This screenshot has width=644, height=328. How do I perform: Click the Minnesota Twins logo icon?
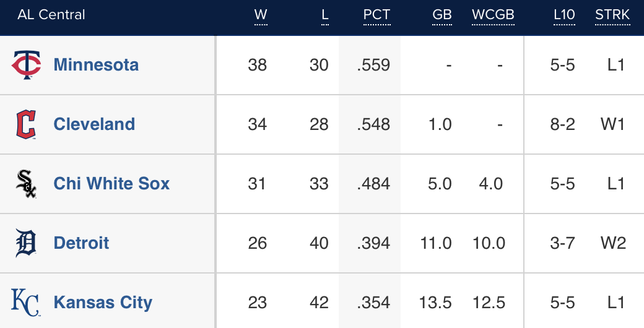26,65
